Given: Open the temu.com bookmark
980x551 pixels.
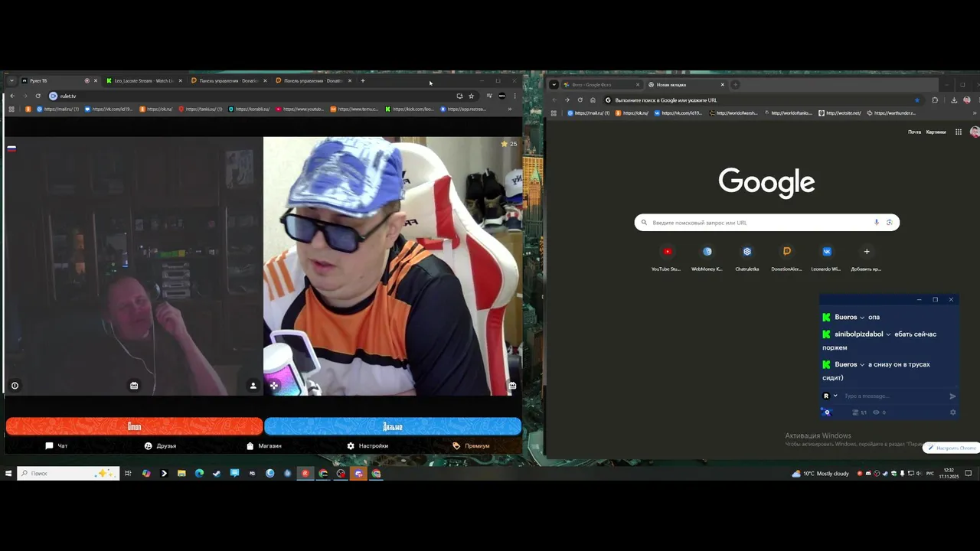Looking at the screenshot, I should tap(354, 109).
